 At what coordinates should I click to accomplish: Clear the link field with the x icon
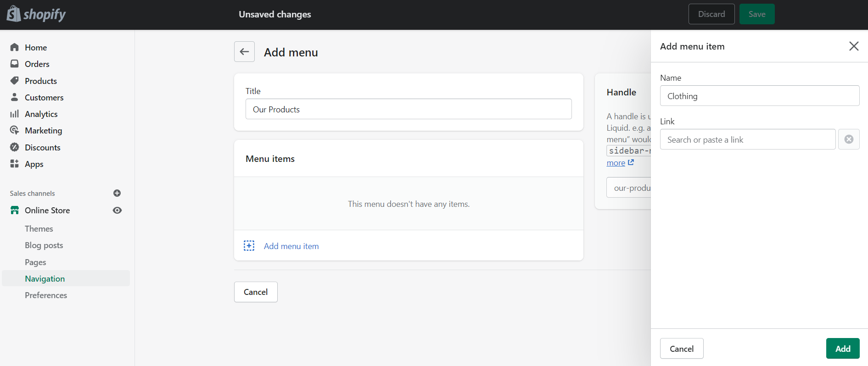[x=849, y=139]
